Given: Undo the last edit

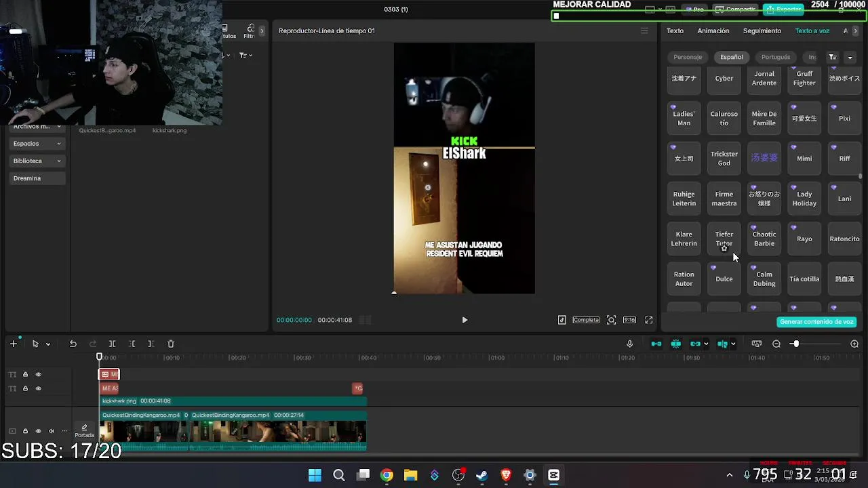Looking at the screenshot, I should pos(73,344).
